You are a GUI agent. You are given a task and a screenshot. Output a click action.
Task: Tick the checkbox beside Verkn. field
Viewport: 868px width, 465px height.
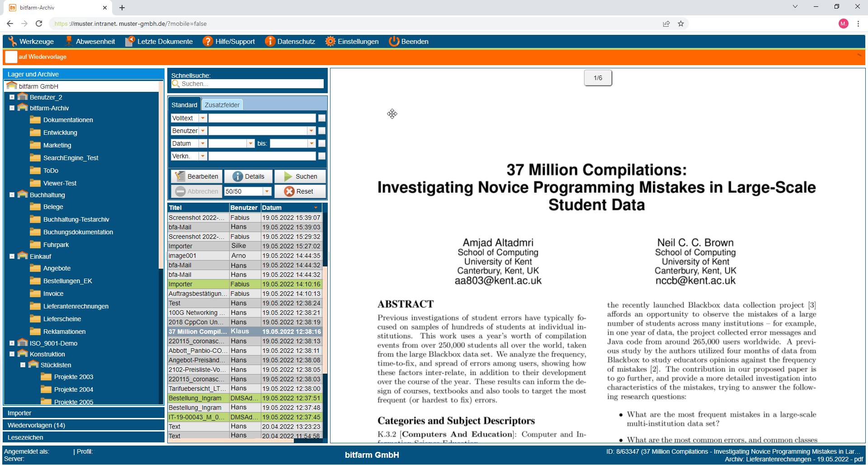pyautogui.click(x=322, y=156)
